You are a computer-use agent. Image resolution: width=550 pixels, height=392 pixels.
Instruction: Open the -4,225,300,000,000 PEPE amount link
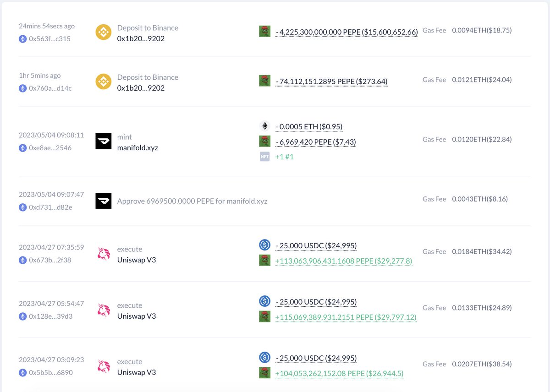point(345,32)
